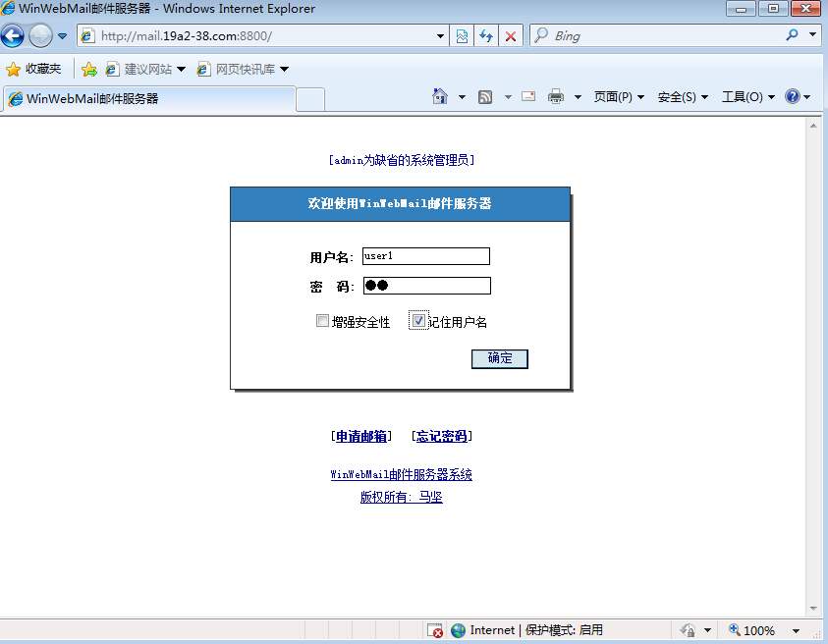Click the address bar URL field
The height and width of the screenshot is (644, 828).
(x=264, y=36)
